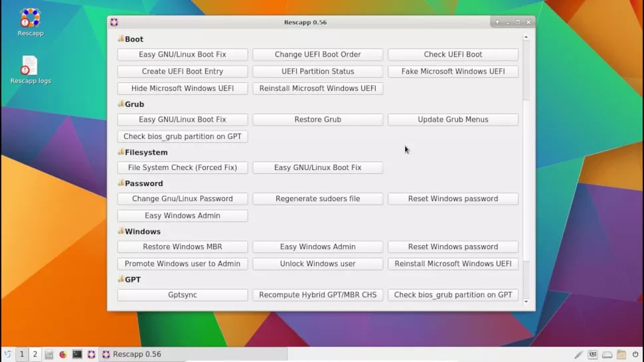Viewport: 644px width, 362px height.
Task: Click Easy Windows Admin under Password section
Action: (183, 216)
